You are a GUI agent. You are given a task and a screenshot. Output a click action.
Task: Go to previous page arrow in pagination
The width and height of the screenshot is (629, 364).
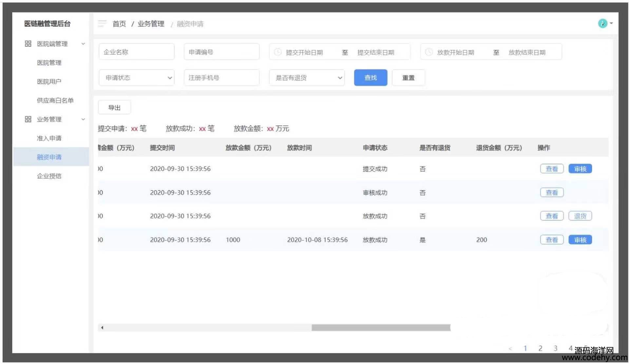point(510,349)
